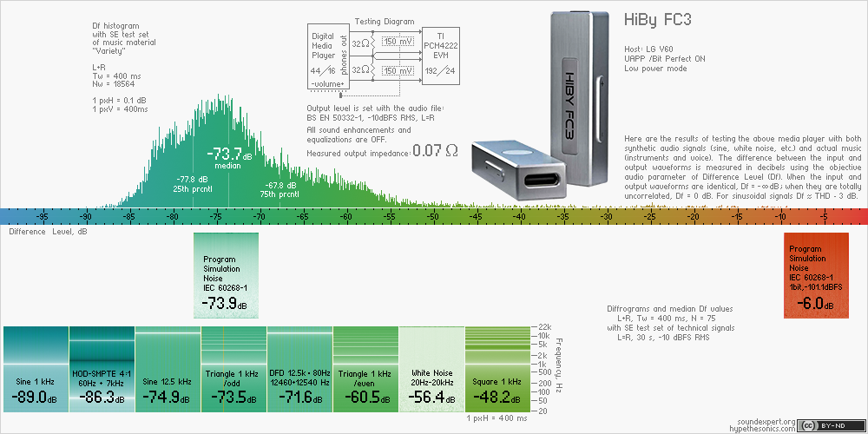The width and height of the screenshot is (868, 434).
Task: Click the -89.0 dB value
Action: point(36,397)
